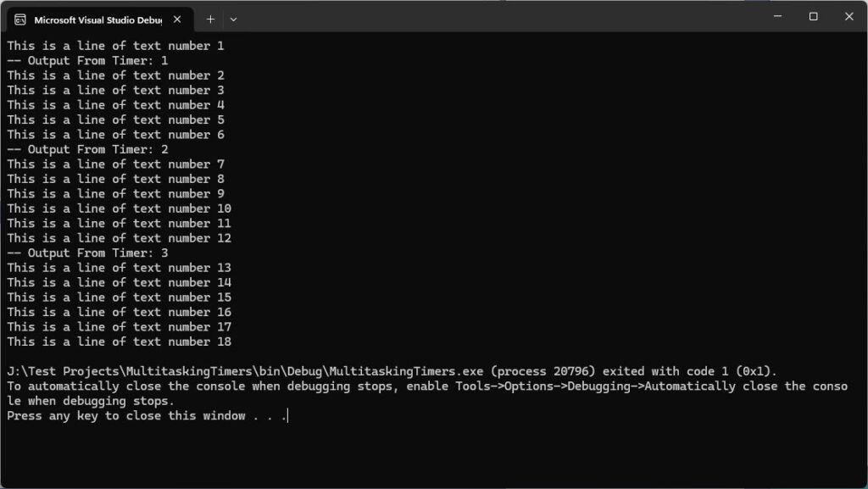This screenshot has height=489, width=868.
Task: Maximize the terminal window
Action: (813, 16)
